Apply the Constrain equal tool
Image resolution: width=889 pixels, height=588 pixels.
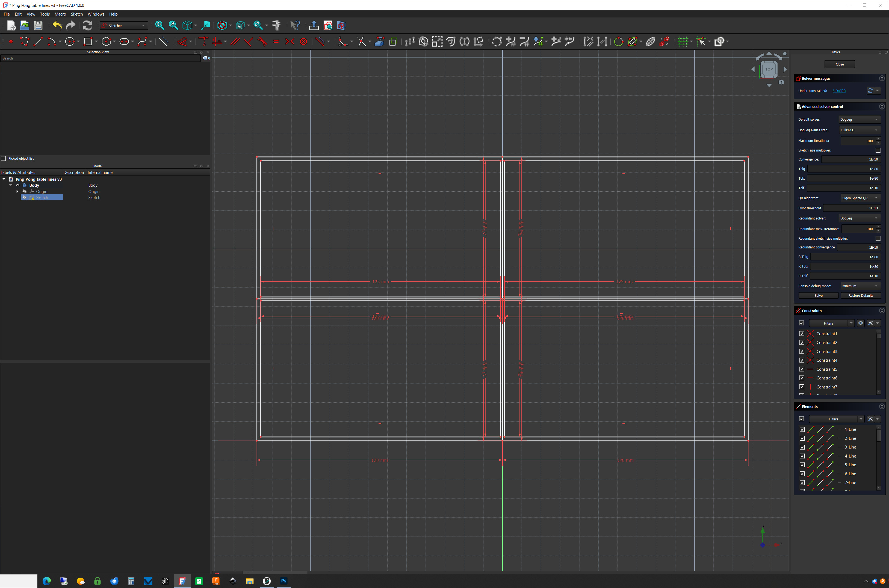tap(276, 41)
